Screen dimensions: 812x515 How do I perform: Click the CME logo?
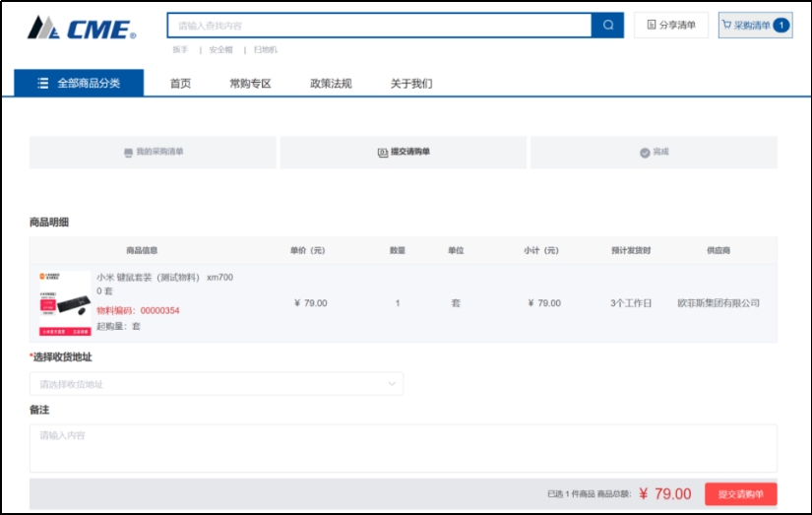coord(81,28)
